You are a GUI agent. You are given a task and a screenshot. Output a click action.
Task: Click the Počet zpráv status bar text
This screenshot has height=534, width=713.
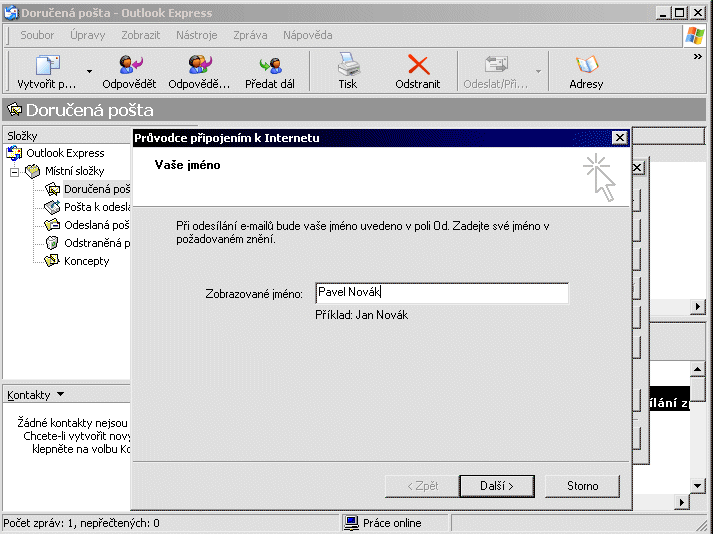pos(81,523)
